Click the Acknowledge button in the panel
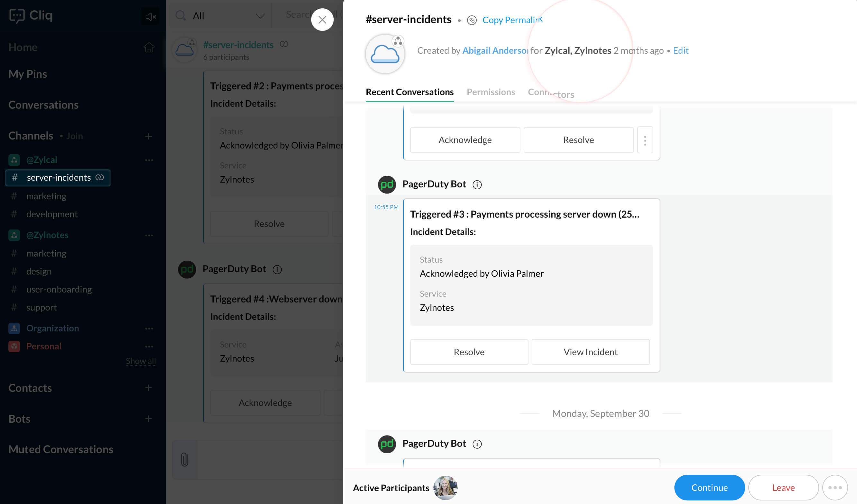Viewport: 857px width, 504px height. coord(465,140)
